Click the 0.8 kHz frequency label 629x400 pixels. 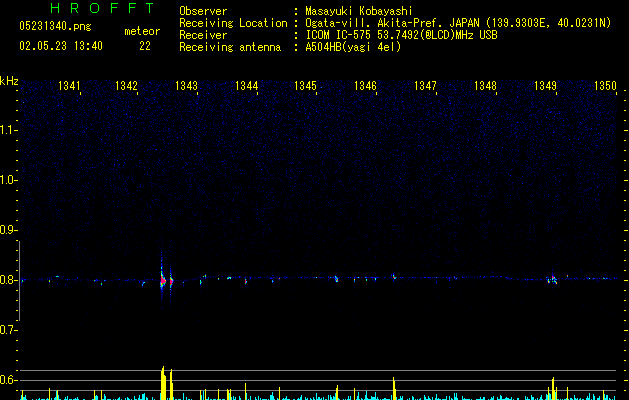click(x=8, y=280)
